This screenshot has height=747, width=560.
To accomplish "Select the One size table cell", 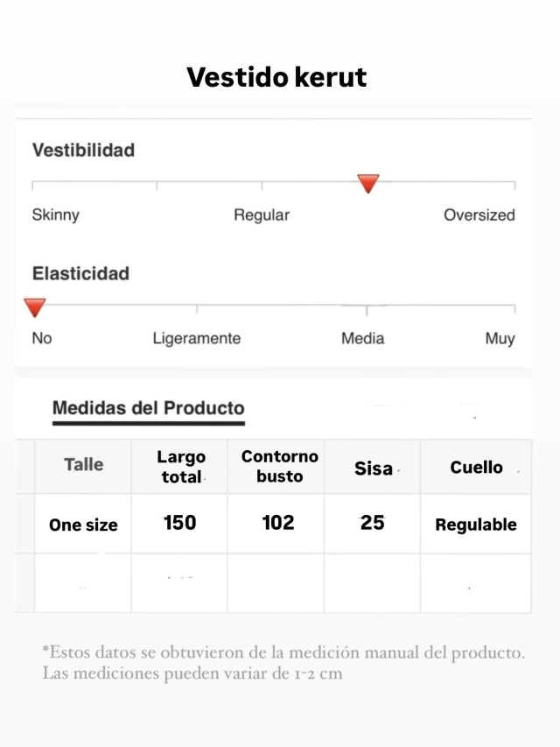I will (83, 524).
